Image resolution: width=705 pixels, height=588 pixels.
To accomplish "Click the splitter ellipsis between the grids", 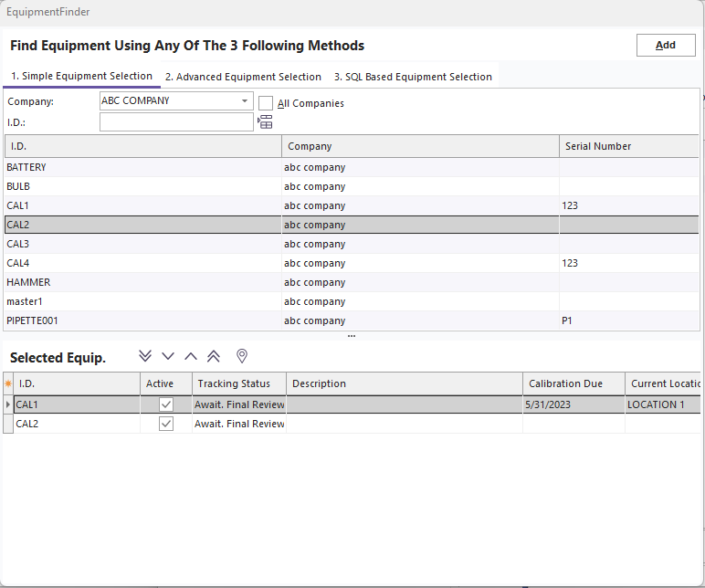I will point(352,336).
